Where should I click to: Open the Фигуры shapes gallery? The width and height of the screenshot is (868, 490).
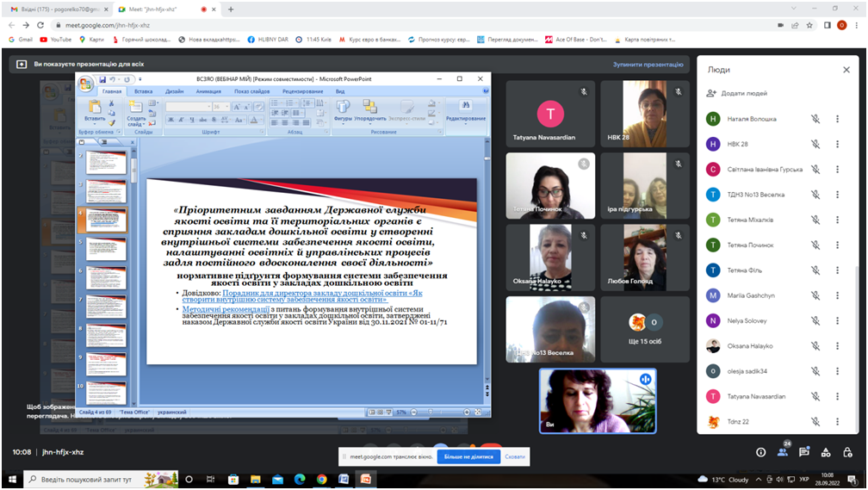click(343, 109)
